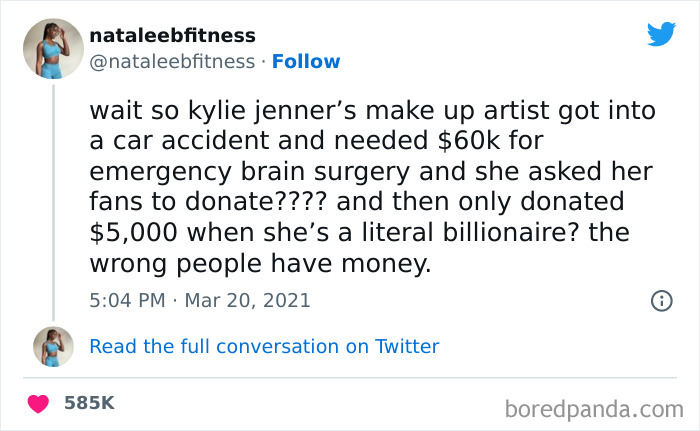Click the vertical thread line between avatars

click(53, 200)
